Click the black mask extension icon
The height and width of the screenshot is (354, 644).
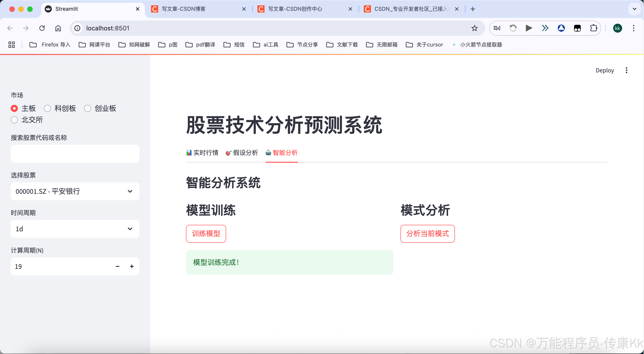(x=577, y=28)
